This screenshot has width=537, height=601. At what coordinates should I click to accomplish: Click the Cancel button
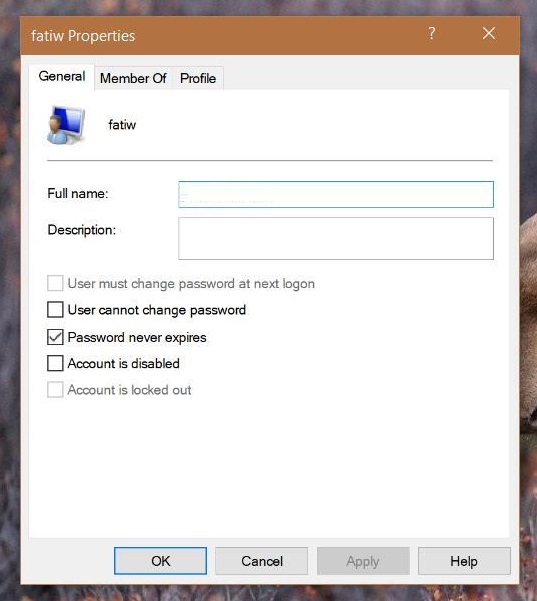(x=262, y=561)
